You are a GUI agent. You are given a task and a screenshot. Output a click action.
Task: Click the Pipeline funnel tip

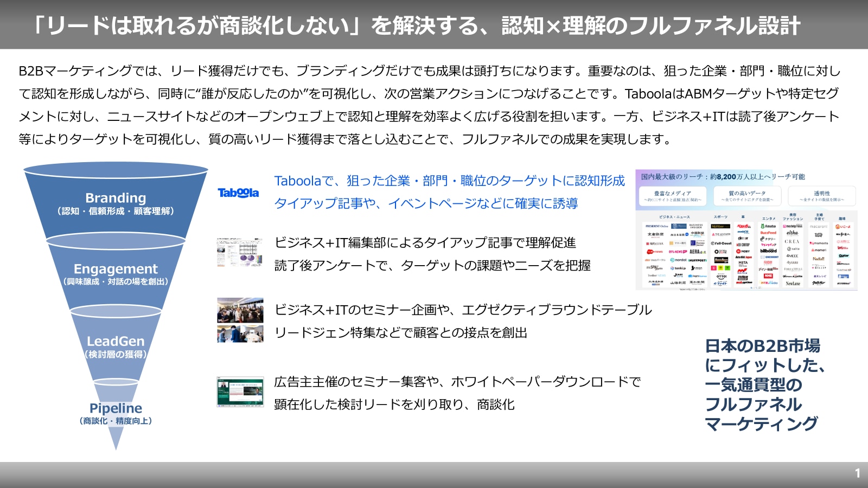[116, 413]
